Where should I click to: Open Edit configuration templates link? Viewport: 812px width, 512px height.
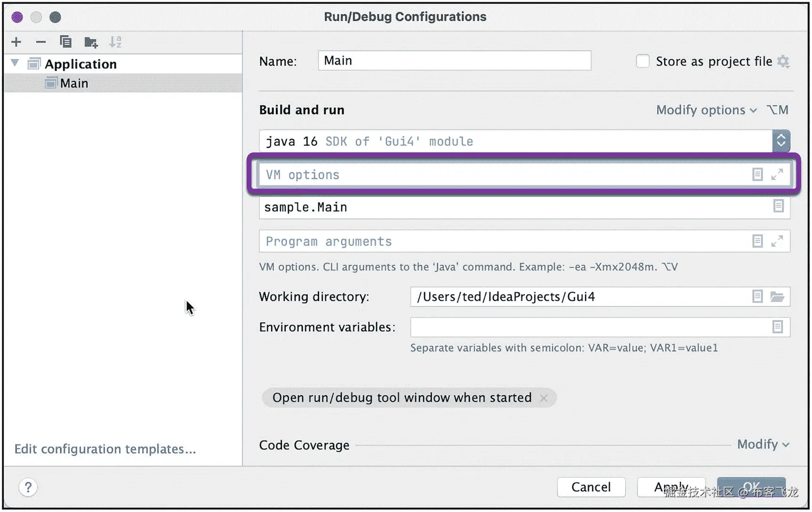click(x=105, y=449)
